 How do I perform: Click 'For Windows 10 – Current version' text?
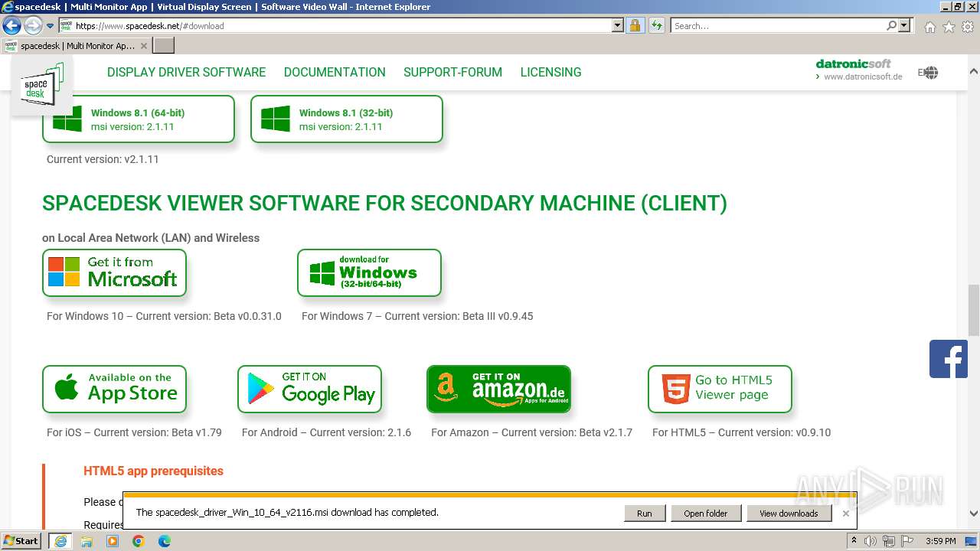[164, 316]
